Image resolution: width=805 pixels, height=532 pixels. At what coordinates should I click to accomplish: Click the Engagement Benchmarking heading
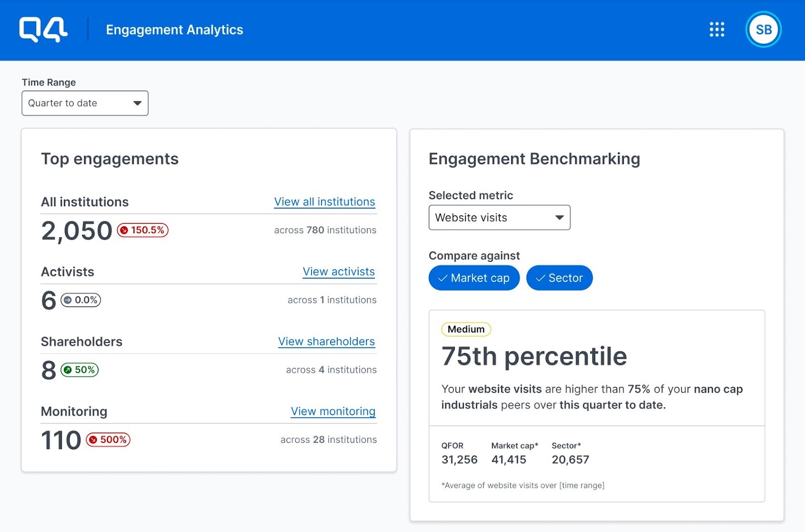pos(534,159)
